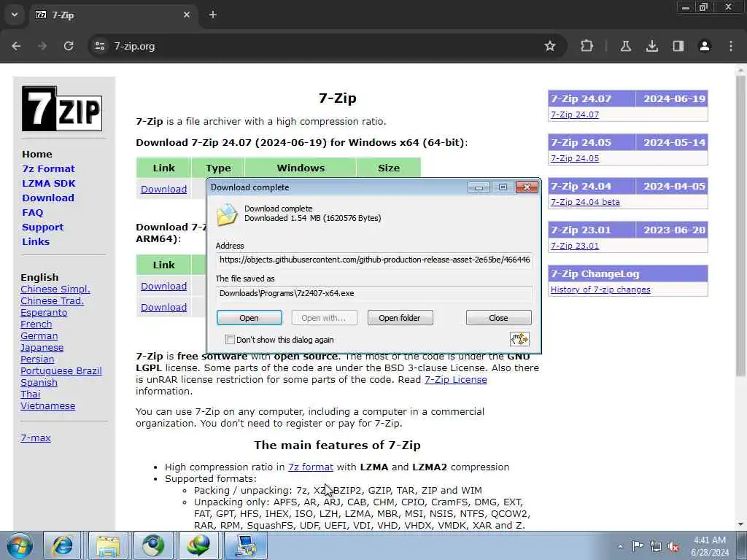This screenshot has height=560, width=747.
Task: Switch language to French
Action: tap(36, 324)
